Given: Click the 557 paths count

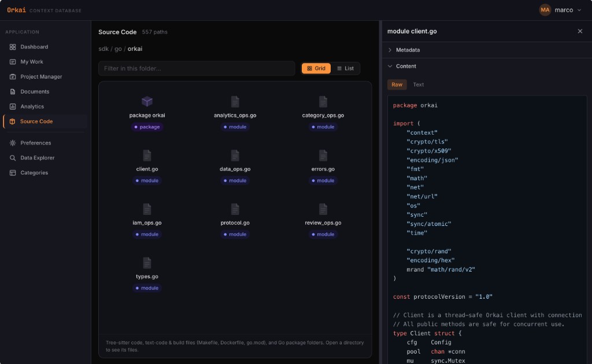Looking at the screenshot, I should pyautogui.click(x=155, y=32).
